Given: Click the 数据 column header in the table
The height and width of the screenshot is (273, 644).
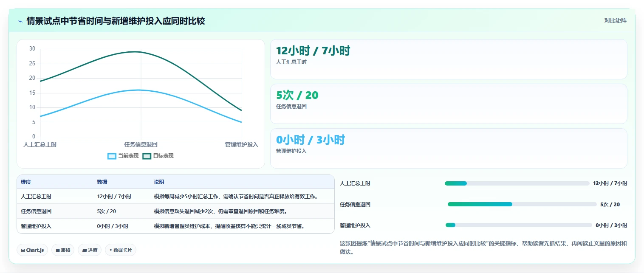Looking at the screenshot, I should click(x=102, y=182).
